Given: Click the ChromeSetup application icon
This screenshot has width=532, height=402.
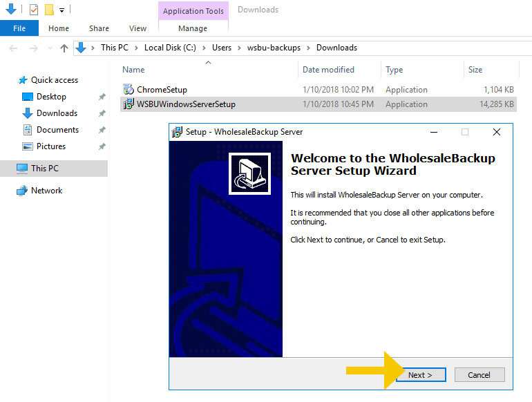Looking at the screenshot, I should pos(129,89).
